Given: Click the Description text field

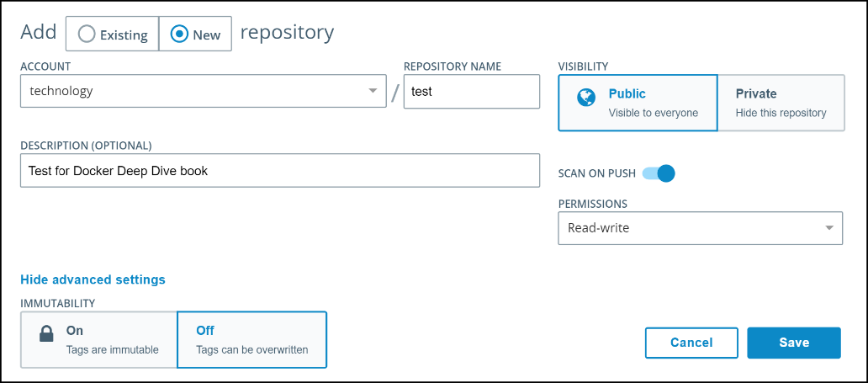Looking at the screenshot, I should click(279, 170).
